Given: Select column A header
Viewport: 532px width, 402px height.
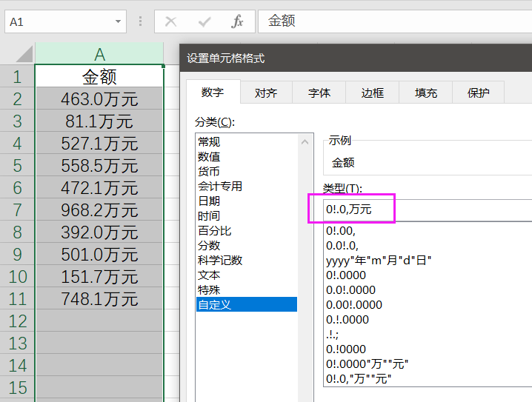Looking at the screenshot, I should pyautogui.click(x=99, y=54).
